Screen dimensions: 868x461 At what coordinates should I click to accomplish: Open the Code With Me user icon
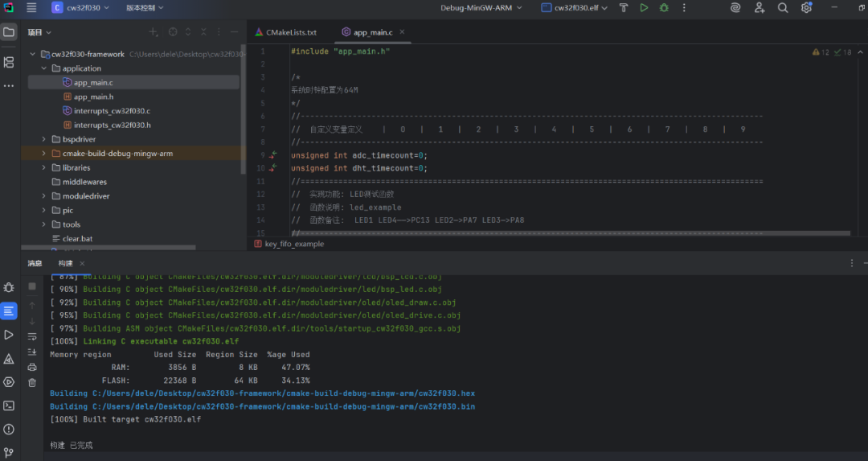point(759,8)
